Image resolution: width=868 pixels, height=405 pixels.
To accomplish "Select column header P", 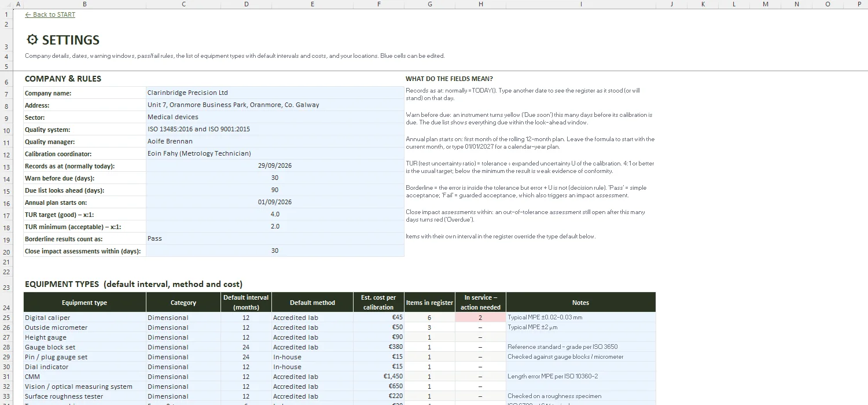I will (x=859, y=4).
